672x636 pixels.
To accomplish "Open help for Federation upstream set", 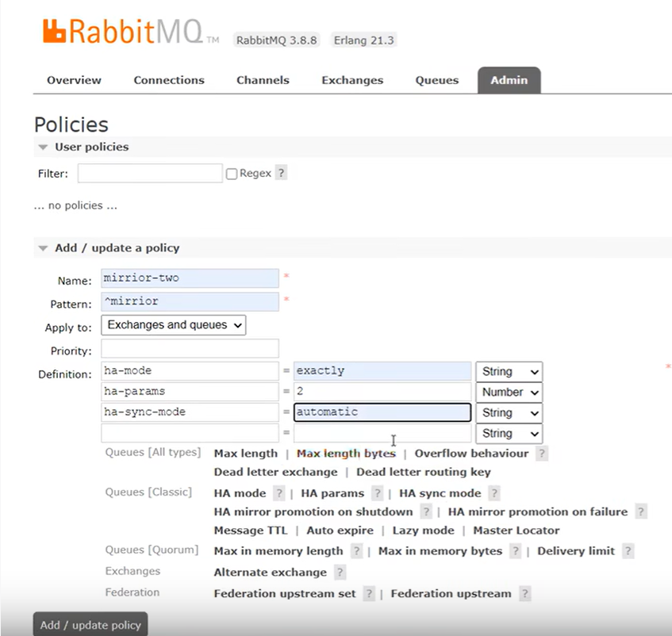I will (x=369, y=594).
